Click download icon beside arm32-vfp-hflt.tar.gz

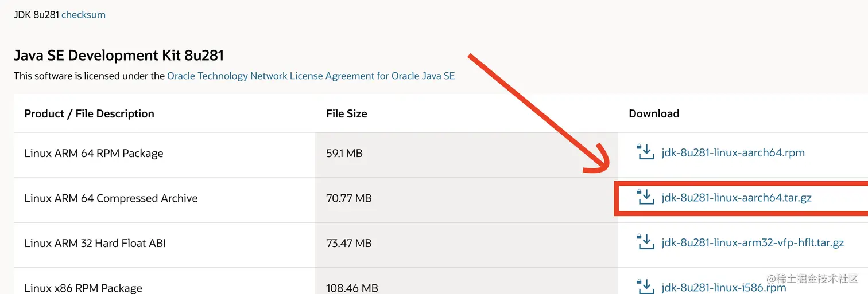pyautogui.click(x=646, y=242)
